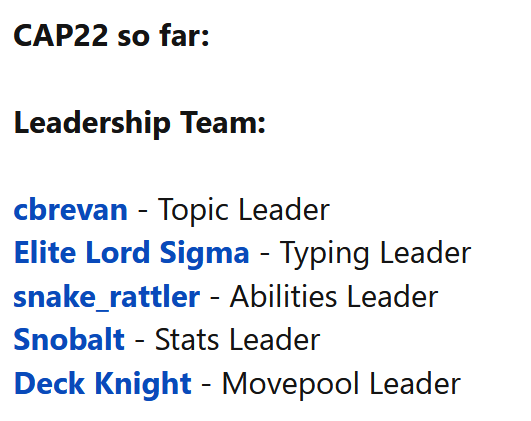Click the word 'Team:' in the heading

pos(222,123)
